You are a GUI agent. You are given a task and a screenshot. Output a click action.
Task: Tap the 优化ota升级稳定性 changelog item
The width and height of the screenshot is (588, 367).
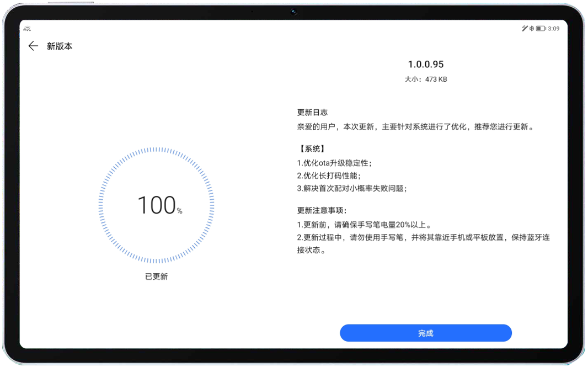point(334,163)
